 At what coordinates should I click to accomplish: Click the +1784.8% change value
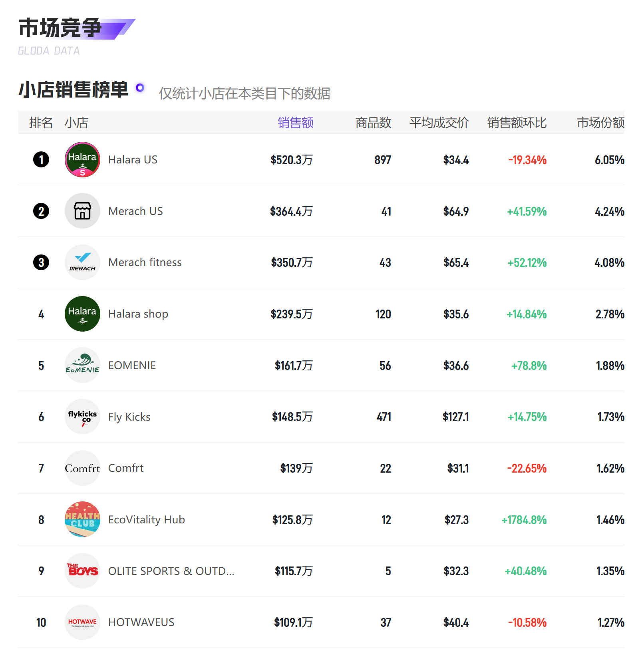click(x=524, y=520)
